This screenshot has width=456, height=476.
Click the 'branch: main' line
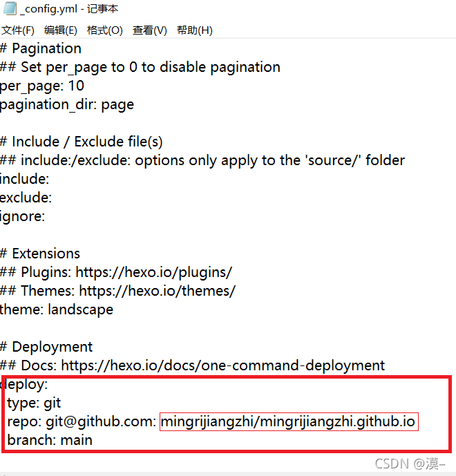pos(50,440)
